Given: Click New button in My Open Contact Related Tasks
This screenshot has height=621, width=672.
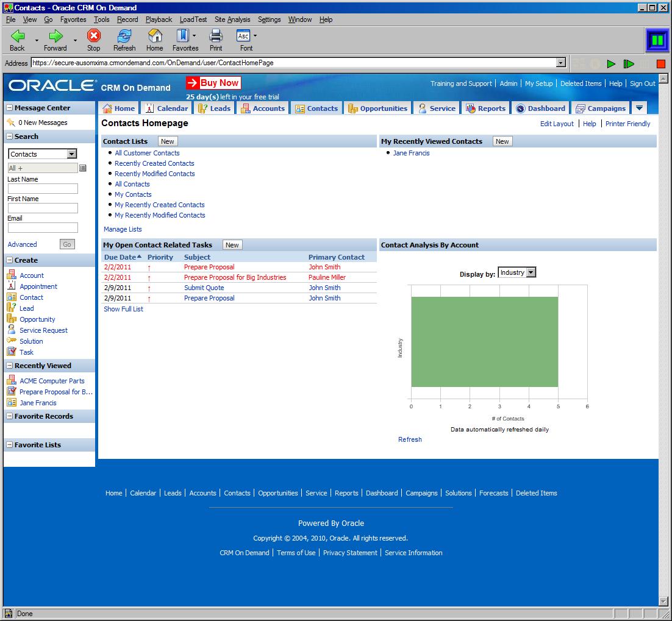Looking at the screenshot, I should click(x=232, y=245).
